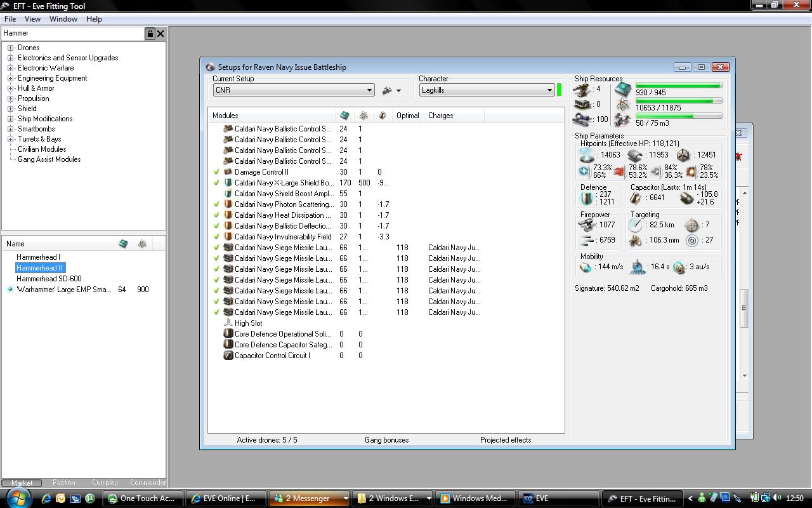Open the Character dropdown showing Lagkills
812x508 pixels.
coord(487,90)
